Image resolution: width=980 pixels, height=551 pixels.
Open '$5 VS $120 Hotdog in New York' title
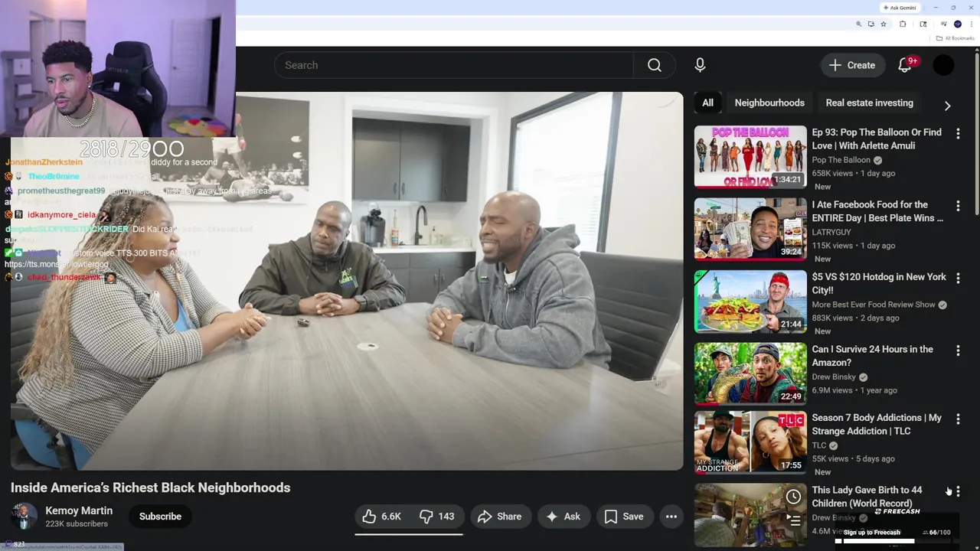[x=879, y=283]
